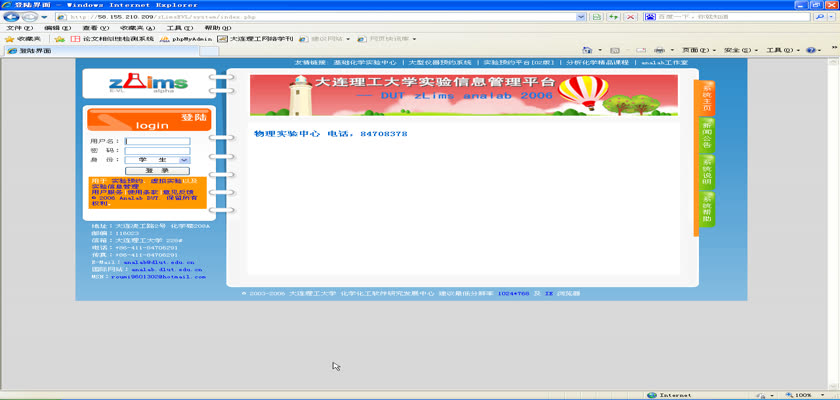This screenshot has height=400, width=840.
Task: Open the 基础化学实验中心 friendly link
Action: (365, 63)
